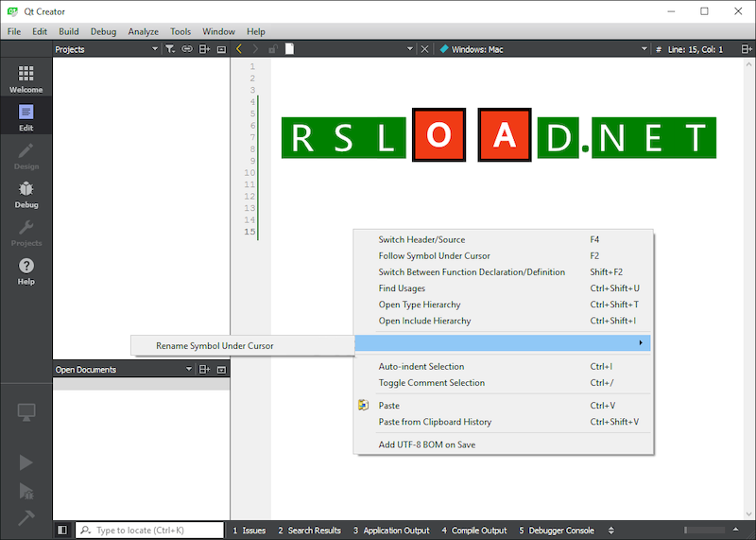Open output panes selector arrows
Screen dimensions: 756x540
[611, 530]
